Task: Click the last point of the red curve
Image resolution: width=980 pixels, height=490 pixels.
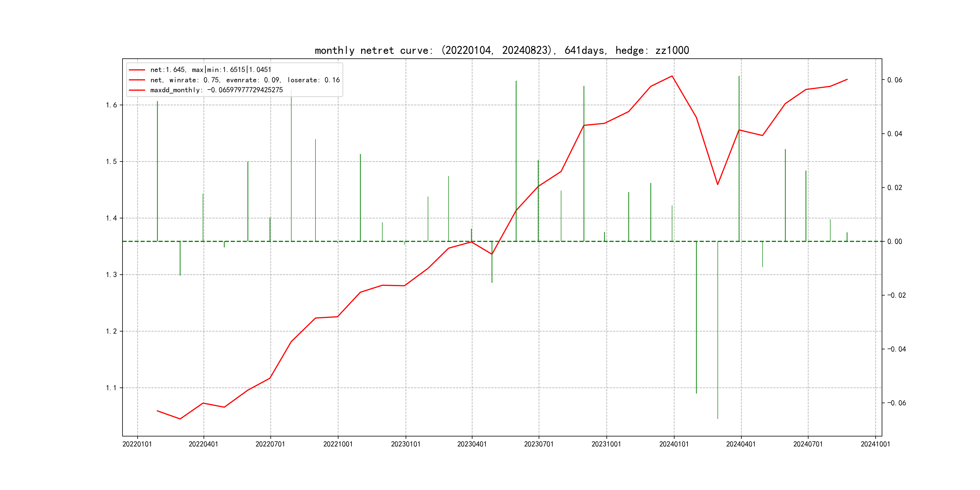Action: 847,80
